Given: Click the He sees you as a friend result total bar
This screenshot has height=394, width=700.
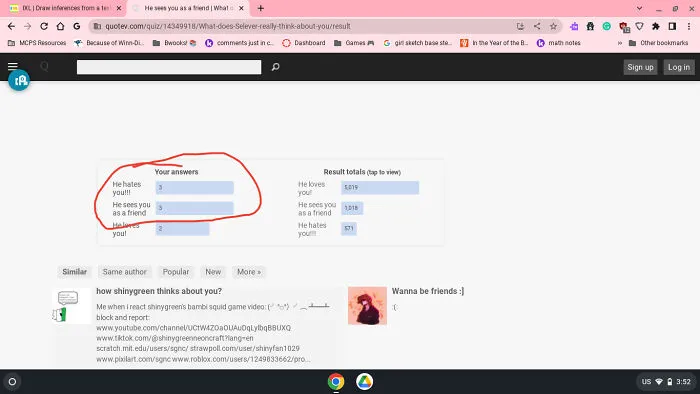Looking at the screenshot, I should [x=352, y=208].
